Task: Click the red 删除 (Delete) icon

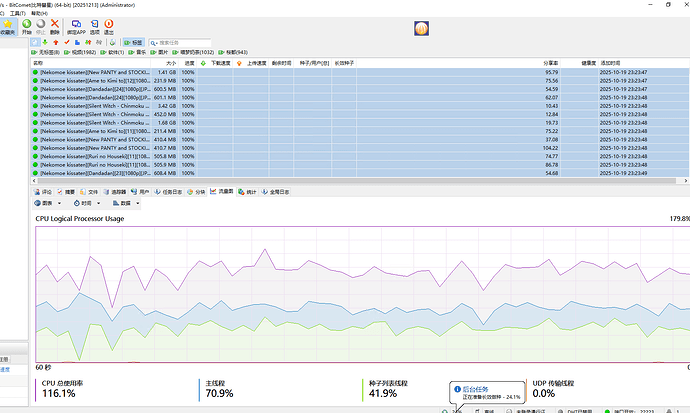Action: tap(53, 26)
